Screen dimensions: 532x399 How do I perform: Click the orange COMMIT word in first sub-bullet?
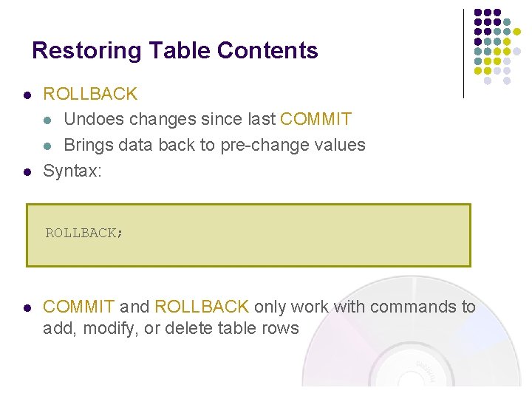(x=316, y=119)
